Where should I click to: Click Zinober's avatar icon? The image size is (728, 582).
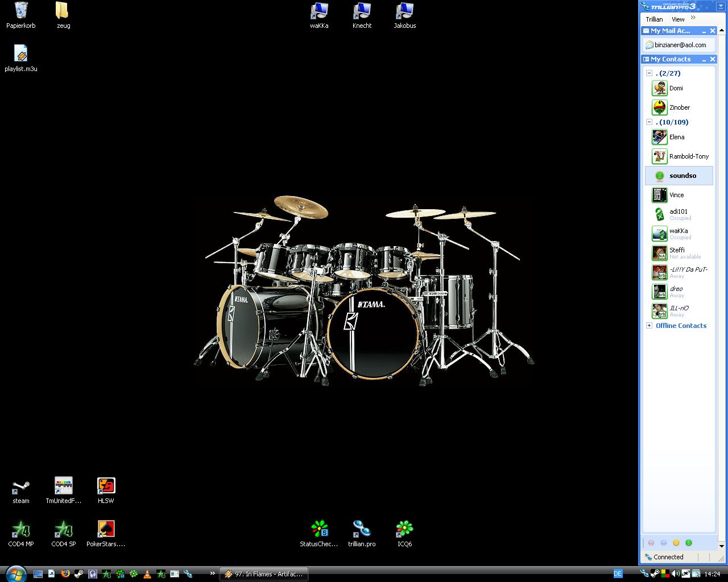660,107
